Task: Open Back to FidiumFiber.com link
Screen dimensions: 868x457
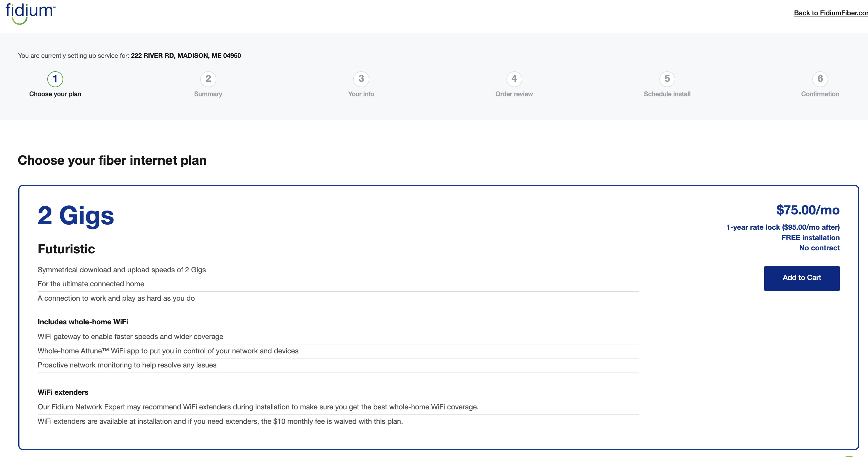Action: click(831, 13)
